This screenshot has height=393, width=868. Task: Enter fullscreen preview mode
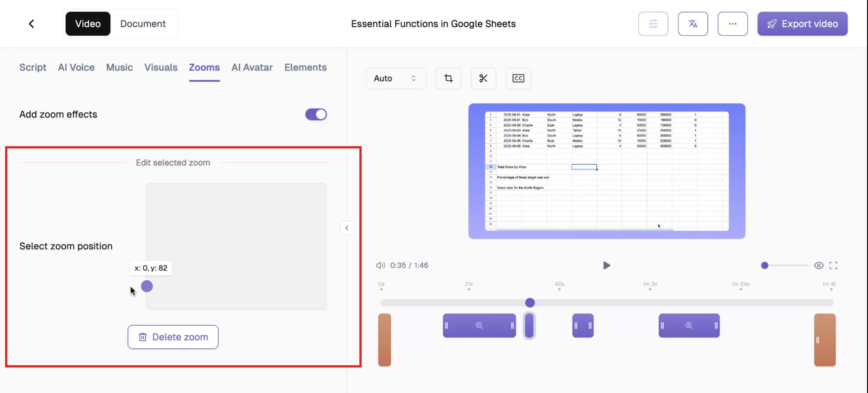coord(833,265)
